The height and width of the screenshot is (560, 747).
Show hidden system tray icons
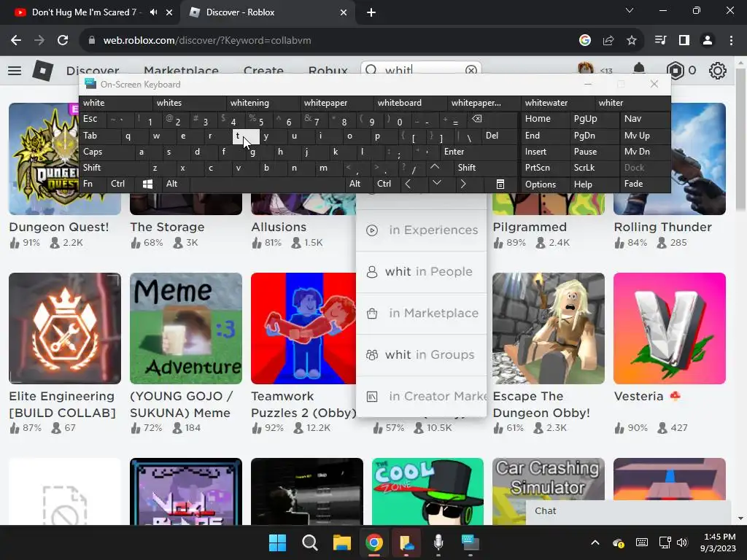click(595, 542)
